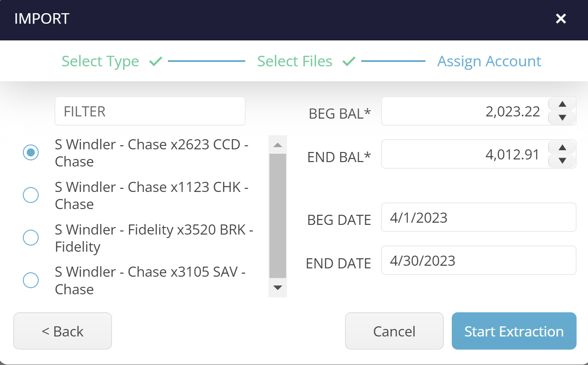The height and width of the screenshot is (365, 588).
Task: Click inside the FILTER search field
Action: (149, 111)
